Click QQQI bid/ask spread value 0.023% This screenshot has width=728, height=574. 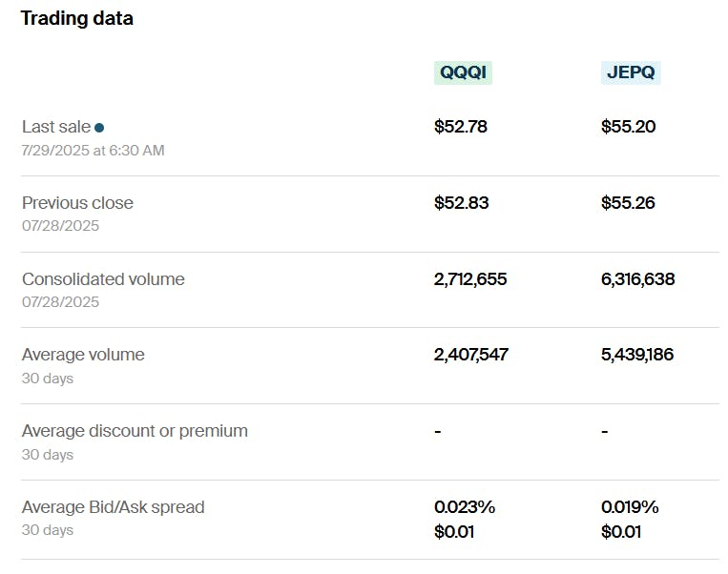click(x=465, y=507)
